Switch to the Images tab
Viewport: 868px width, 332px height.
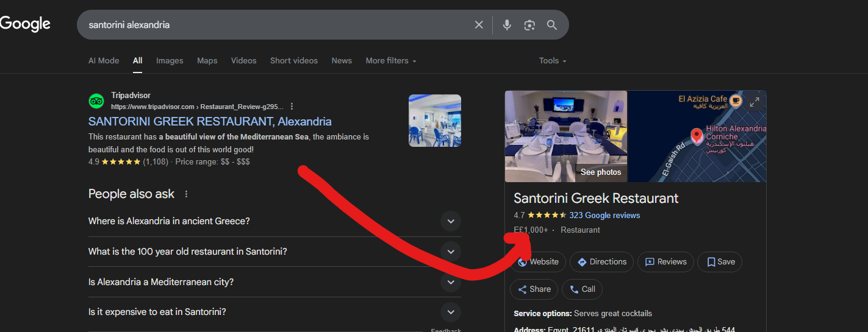[x=170, y=61]
